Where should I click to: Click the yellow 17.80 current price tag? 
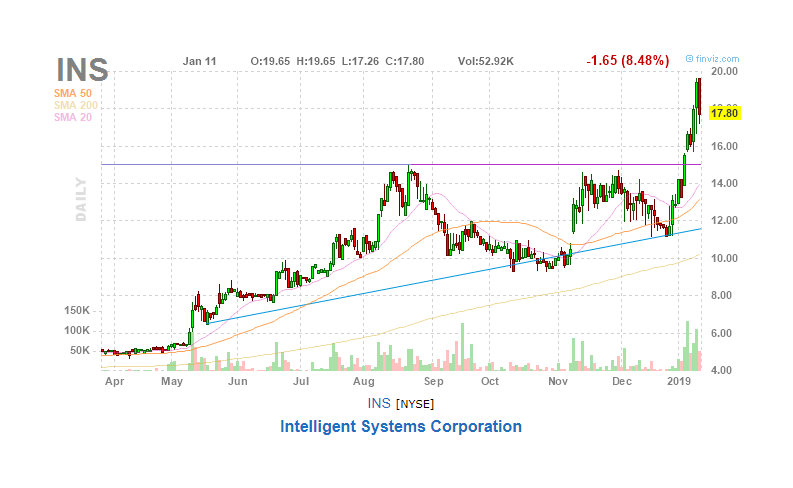click(724, 113)
